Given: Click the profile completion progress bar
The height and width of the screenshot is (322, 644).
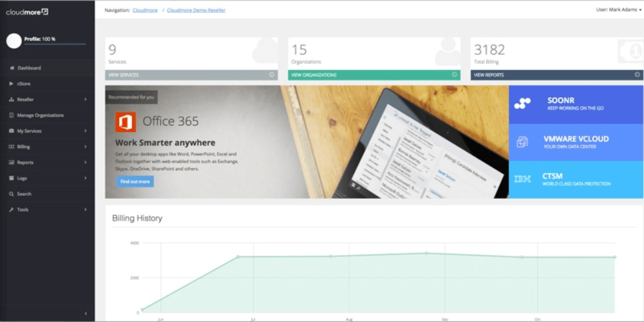Looking at the screenshot, I should [55, 44].
